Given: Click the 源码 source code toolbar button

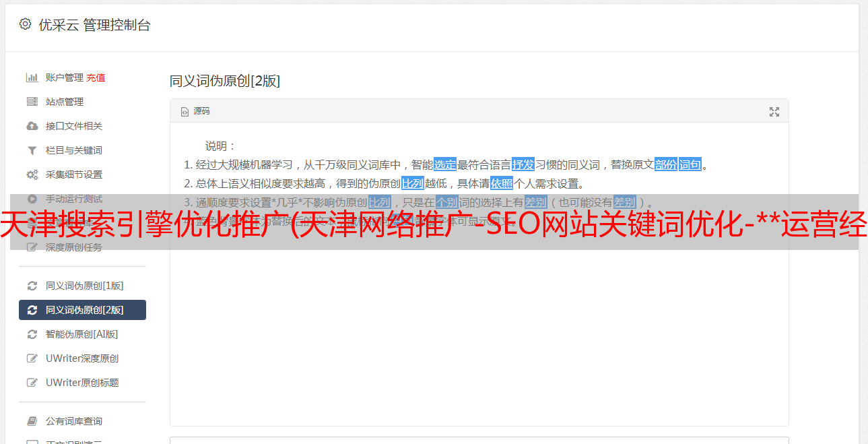Looking at the screenshot, I should pos(195,111).
